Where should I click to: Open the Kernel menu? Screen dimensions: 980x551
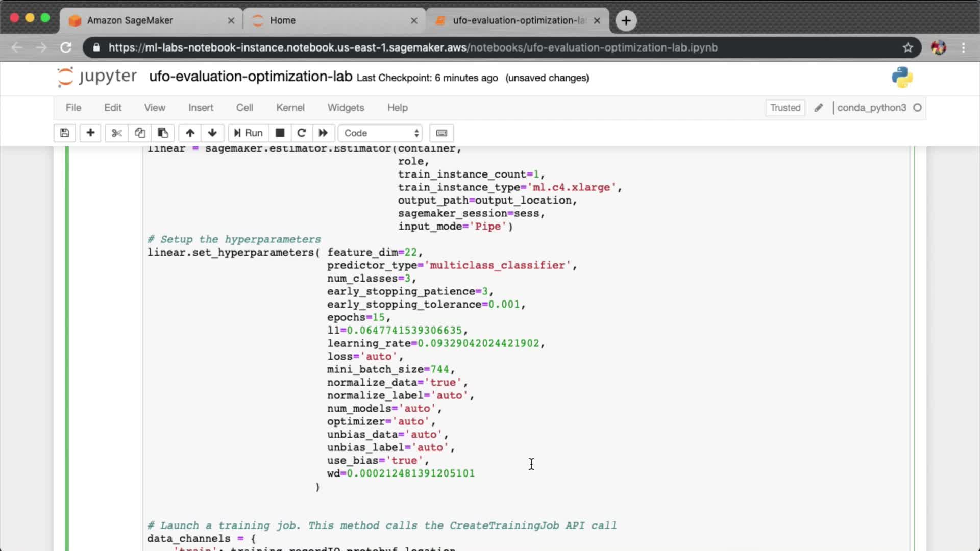coord(290,108)
